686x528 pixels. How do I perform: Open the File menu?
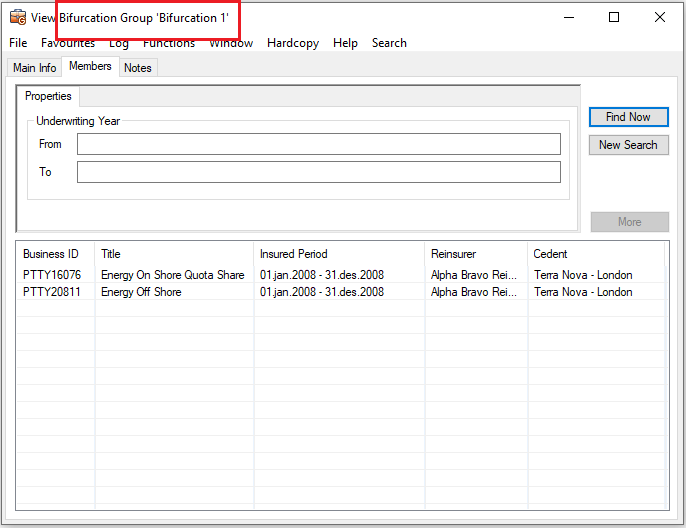tap(18, 43)
